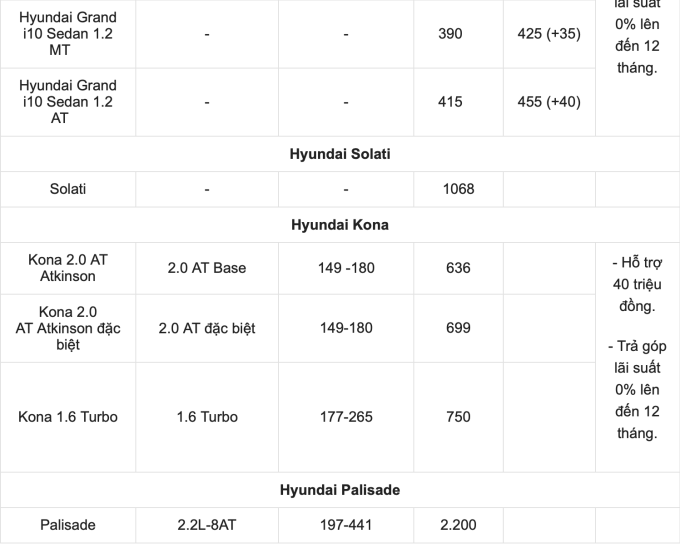The height and width of the screenshot is (548, 680).
Task: Select the 455 (+40) price cell
Action: click(x=549, y=101)
